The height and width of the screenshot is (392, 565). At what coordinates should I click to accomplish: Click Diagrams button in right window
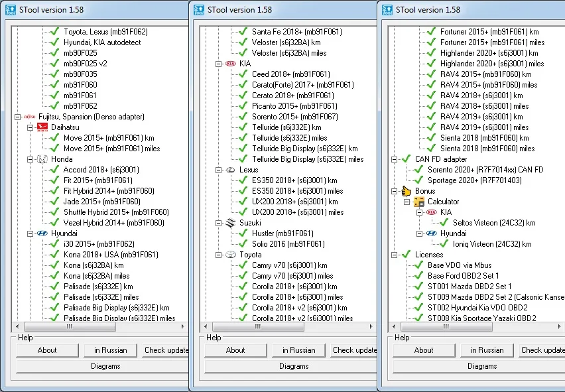479,366
